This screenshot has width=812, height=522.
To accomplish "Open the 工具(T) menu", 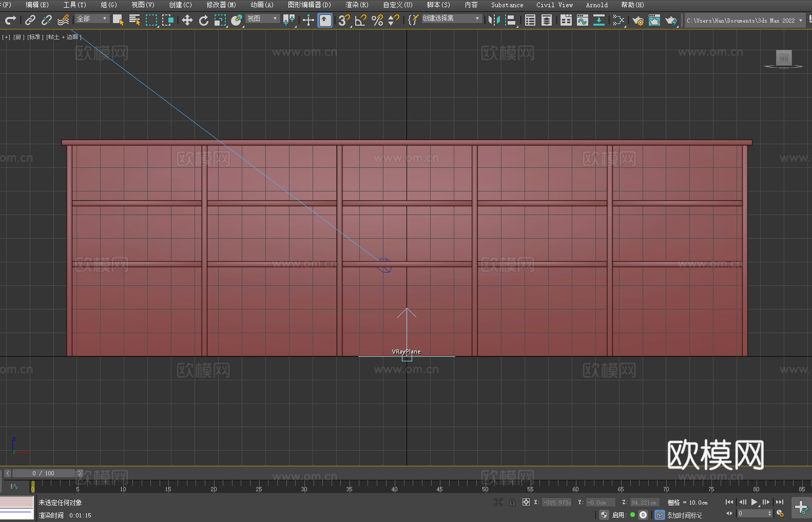I will [x=74, y=5].
